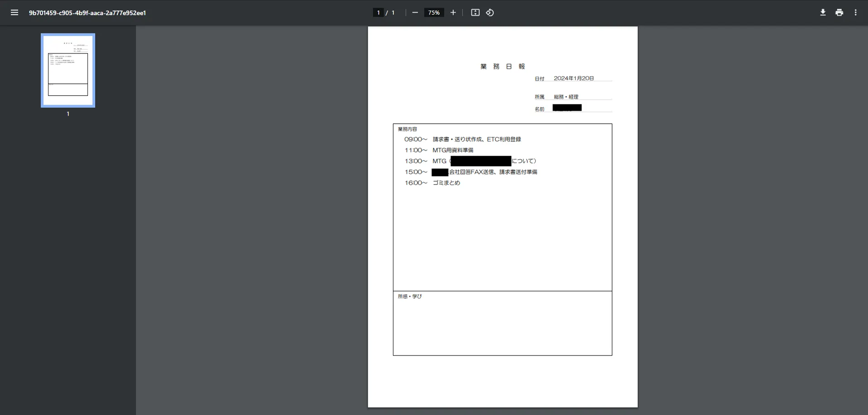Viewport: 868px width, 415px height.
Task: Toggle the sidebar with the hamburger menu icon
Action: (x=15, y=13)
